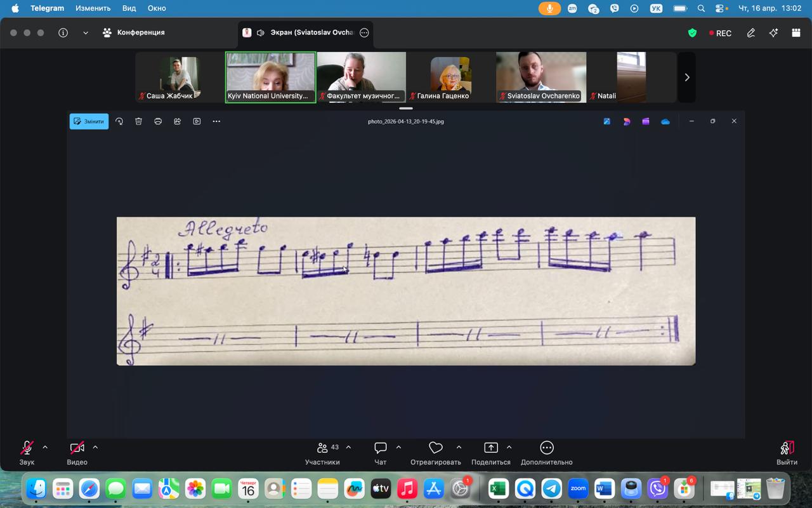Viewport: 812px width, 508px height.
Task: Toggle the REC recording indicator
Action: point(721,33)
